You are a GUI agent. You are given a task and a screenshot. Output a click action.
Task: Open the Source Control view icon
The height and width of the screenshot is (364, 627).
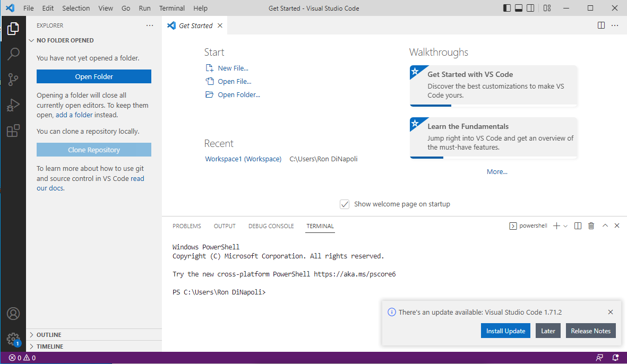[13, 80]
